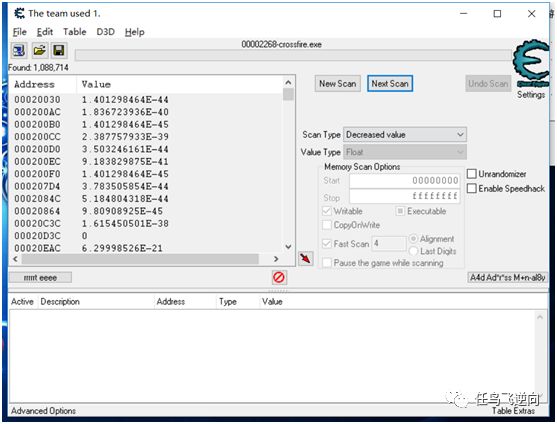Click the results list down scroll arrow
The image size is (557, 424).
288,246
